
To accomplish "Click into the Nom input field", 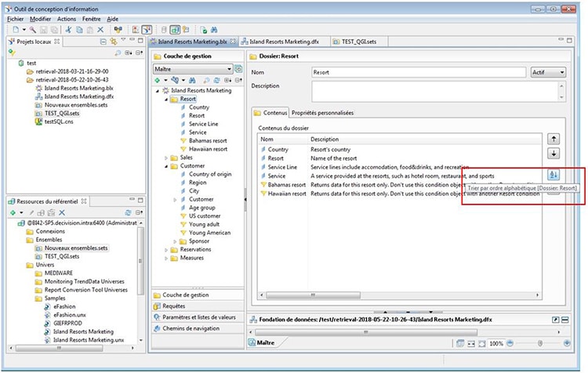I will tap(419, 72).
